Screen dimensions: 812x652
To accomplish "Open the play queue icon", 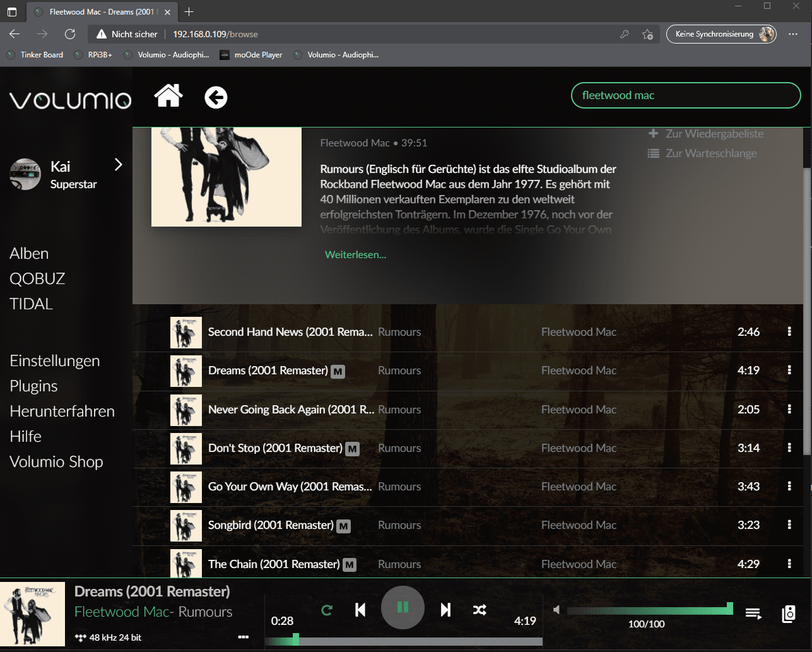I will tap(753, 613).
